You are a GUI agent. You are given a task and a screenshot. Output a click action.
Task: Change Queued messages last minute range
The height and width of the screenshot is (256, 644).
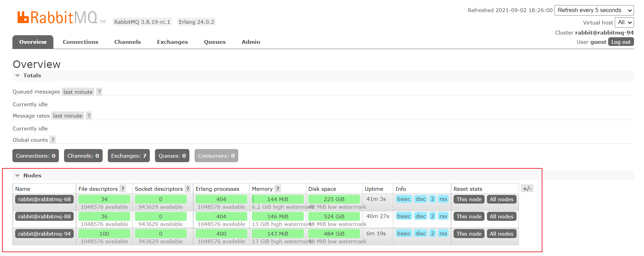[78, 92]
